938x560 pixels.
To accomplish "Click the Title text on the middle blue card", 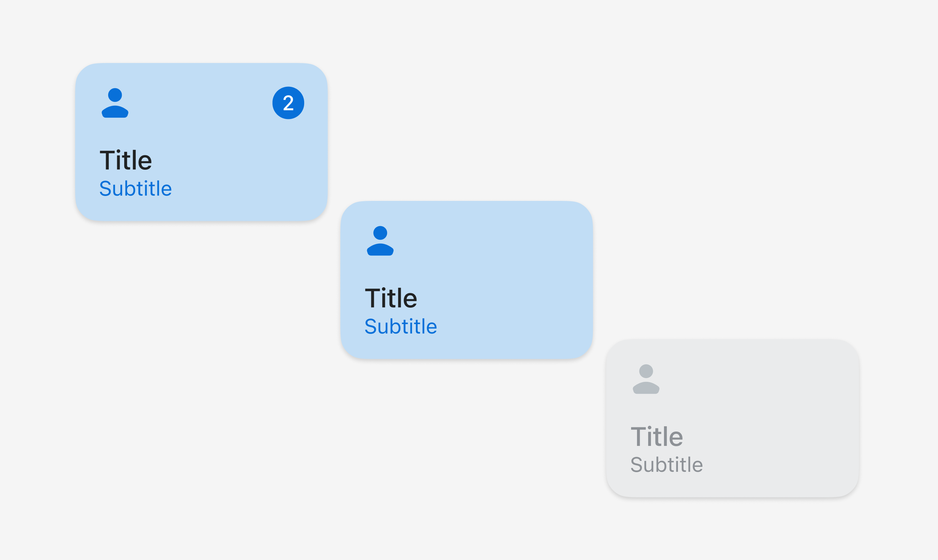I will 391,298.
